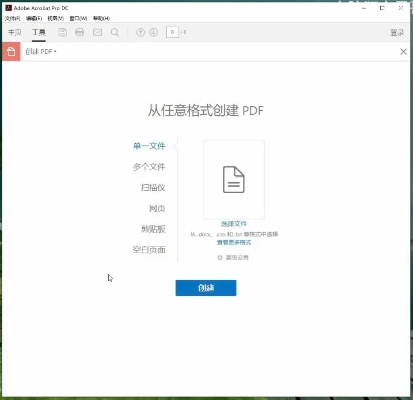The width and height of the screenshot is (413, 400).
Task: Close the Create PDF tool panel
Action: tap(403, 52)
